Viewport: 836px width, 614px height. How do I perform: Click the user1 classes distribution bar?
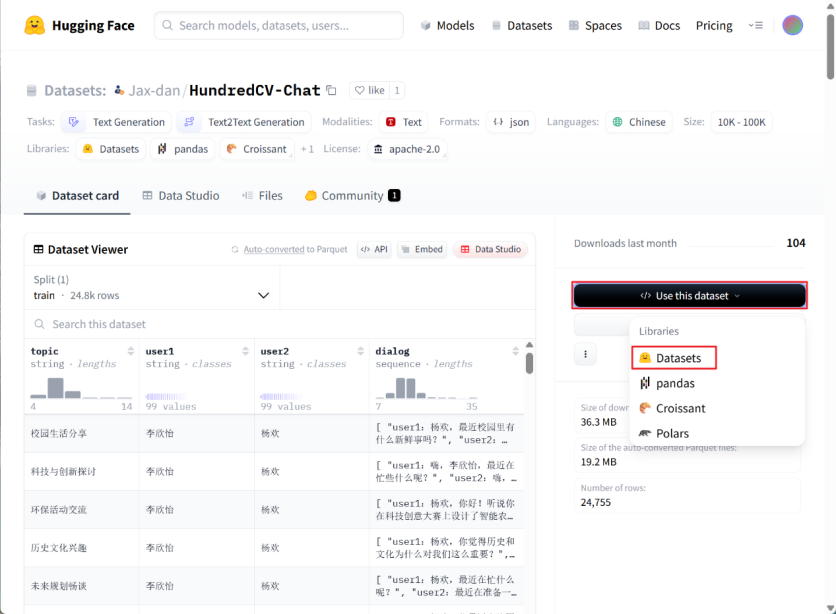click(x=165, y=397)
